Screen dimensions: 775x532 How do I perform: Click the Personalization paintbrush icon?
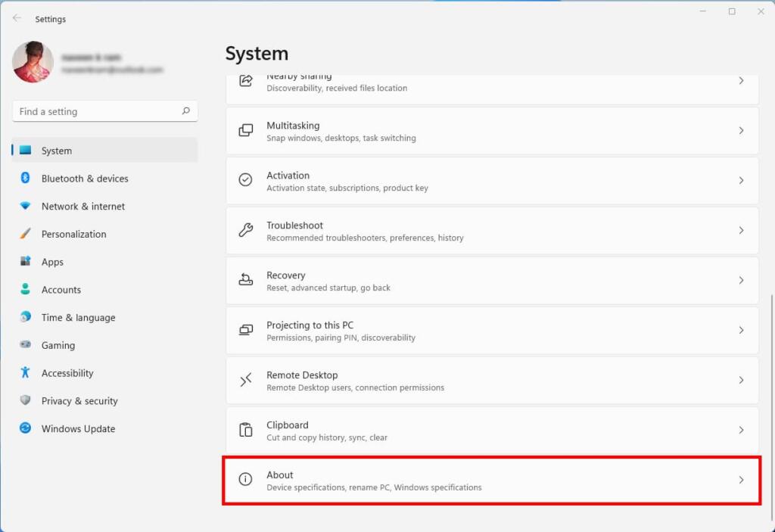pos(25,234)
